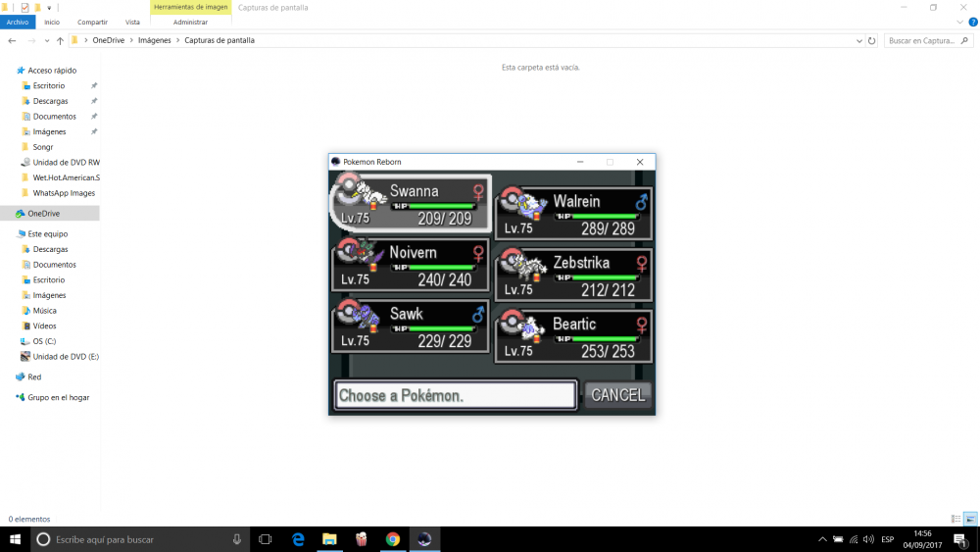Open the Vista ribbon tab

[x=132, y=22]
